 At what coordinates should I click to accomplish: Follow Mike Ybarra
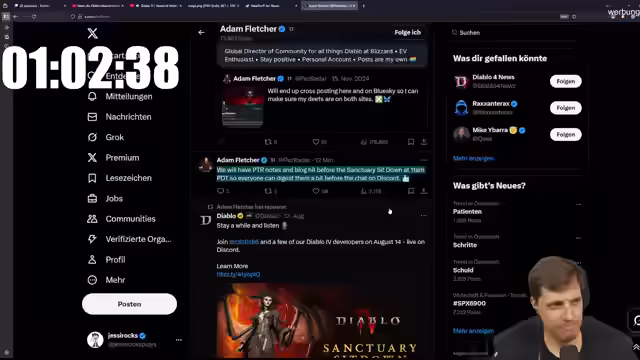(565, 134)
